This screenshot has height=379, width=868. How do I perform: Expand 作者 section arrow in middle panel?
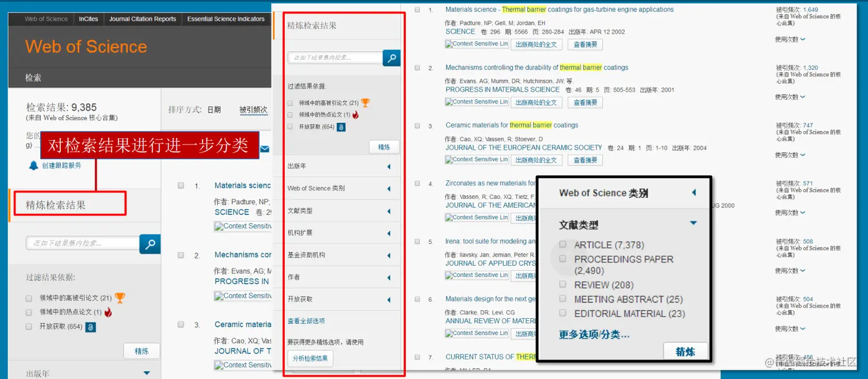[389, 278]
